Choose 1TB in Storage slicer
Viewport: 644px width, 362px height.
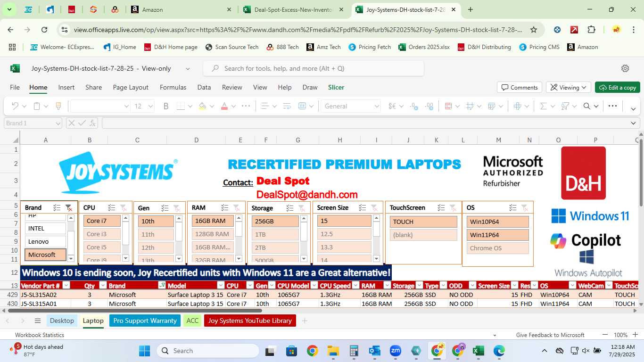275,234
